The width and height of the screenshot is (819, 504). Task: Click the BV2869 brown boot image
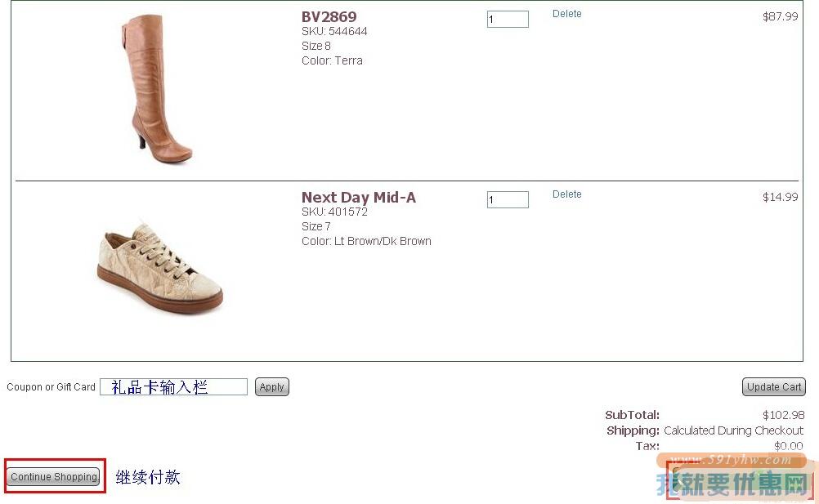point(162,89)
